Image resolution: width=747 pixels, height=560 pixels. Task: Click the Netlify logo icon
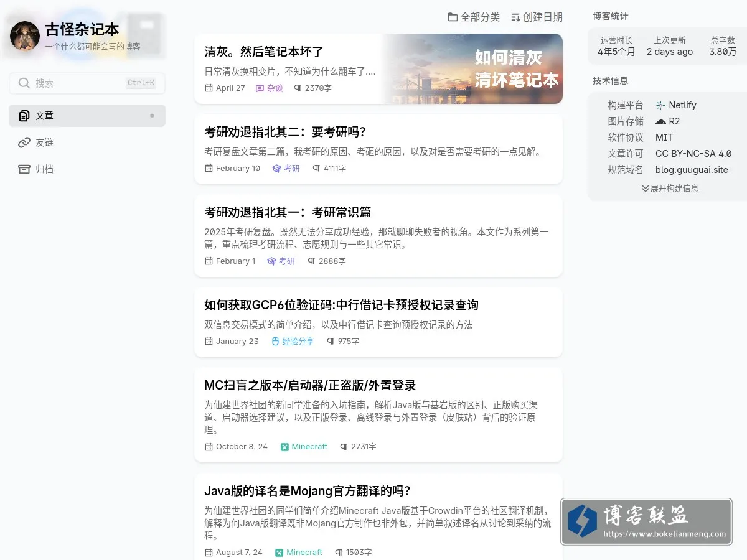[x=660, y=106]
